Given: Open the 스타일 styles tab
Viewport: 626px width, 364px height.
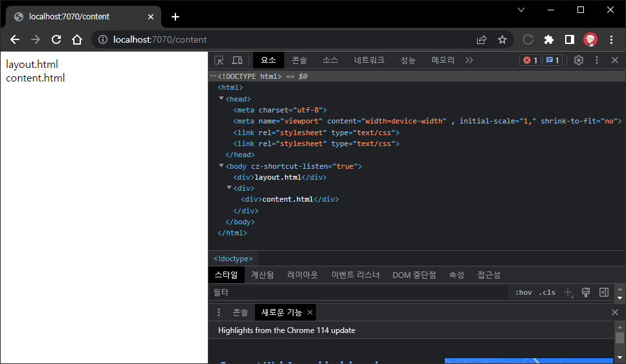Looking at the screenshot, I should (x=227, y=275).
